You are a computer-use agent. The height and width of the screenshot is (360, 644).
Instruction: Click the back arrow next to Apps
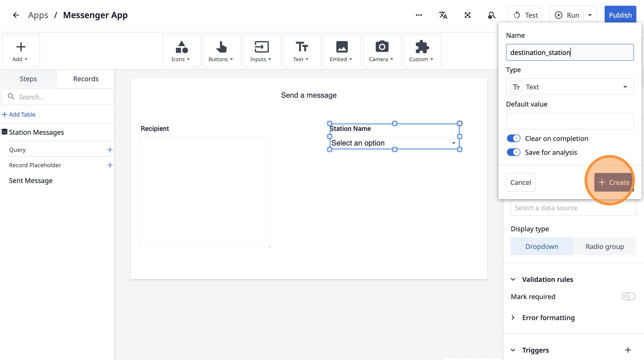[x=16, y=15]
